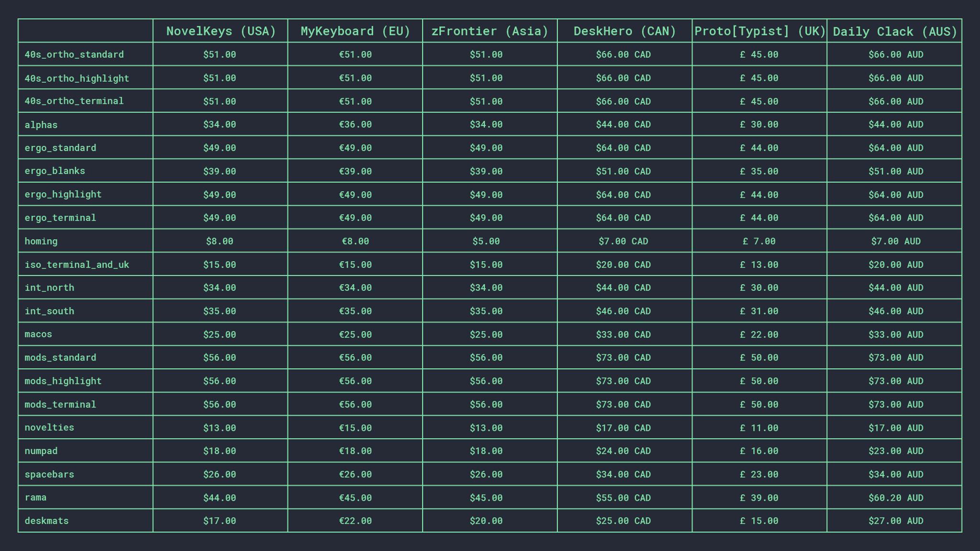Viewport: 980px width, 551px height.
Task: Select the $23.00 AUD numpad price
Action: (895, 451)
